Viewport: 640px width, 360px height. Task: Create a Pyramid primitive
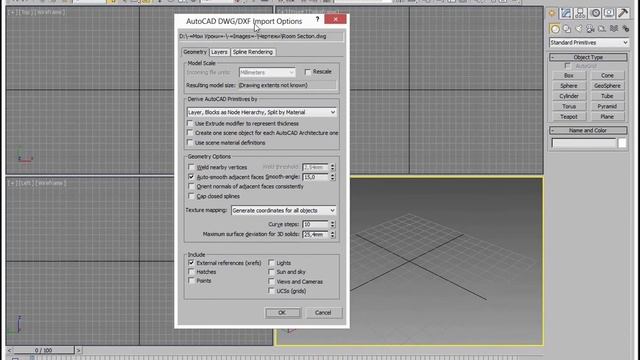(607, 106)
